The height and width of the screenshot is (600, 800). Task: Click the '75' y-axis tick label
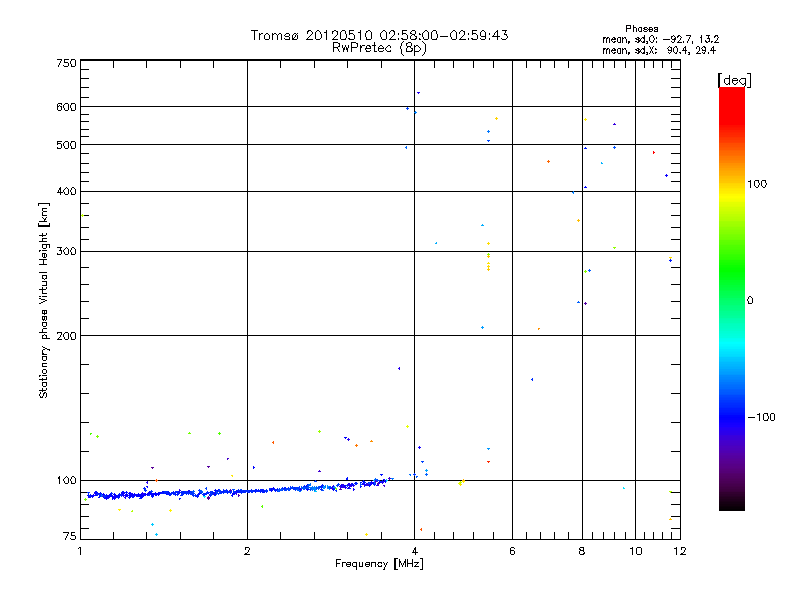coord(69,536)
